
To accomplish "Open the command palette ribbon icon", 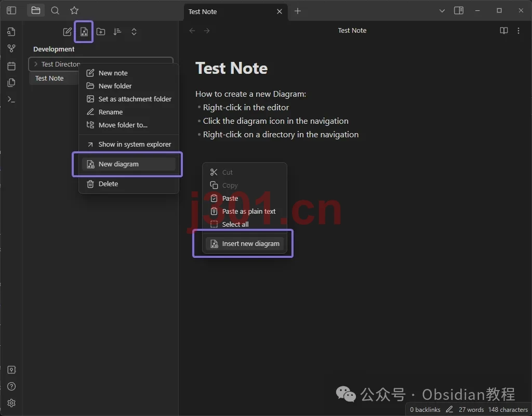I will [x=11, y=99].
